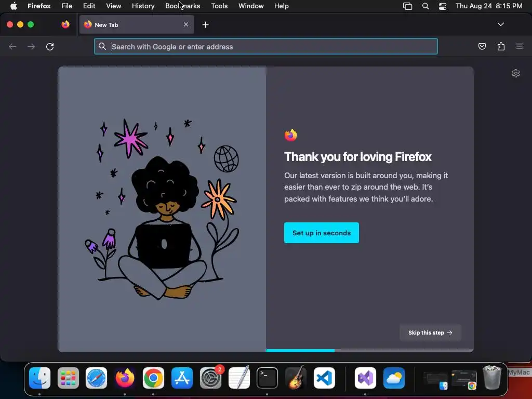This screenshot has height=399, width=532.
Task: Launch Google Chrome from the Dock
Action: pos(153,378)
